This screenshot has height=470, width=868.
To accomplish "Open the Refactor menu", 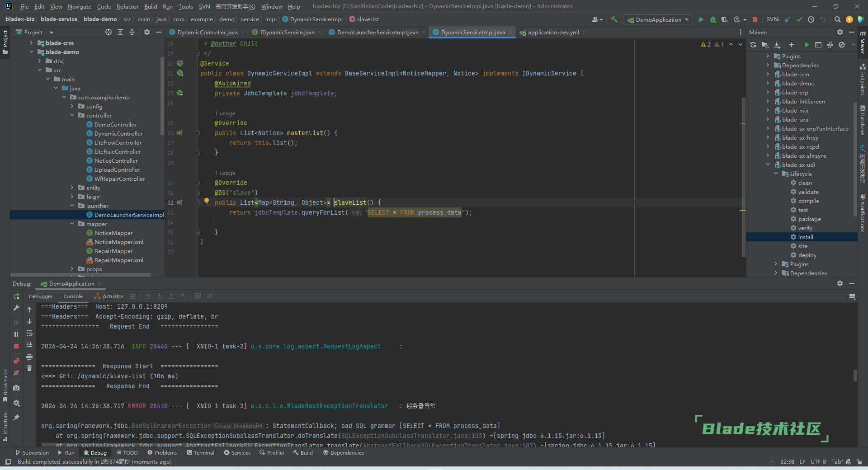I will [127, 6].
